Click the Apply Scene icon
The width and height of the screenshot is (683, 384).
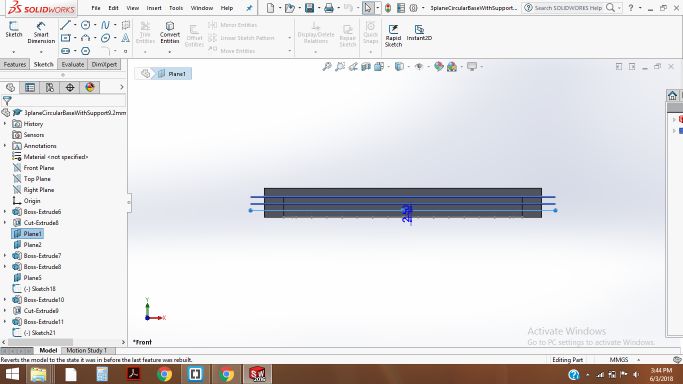[x=452, y=66]
